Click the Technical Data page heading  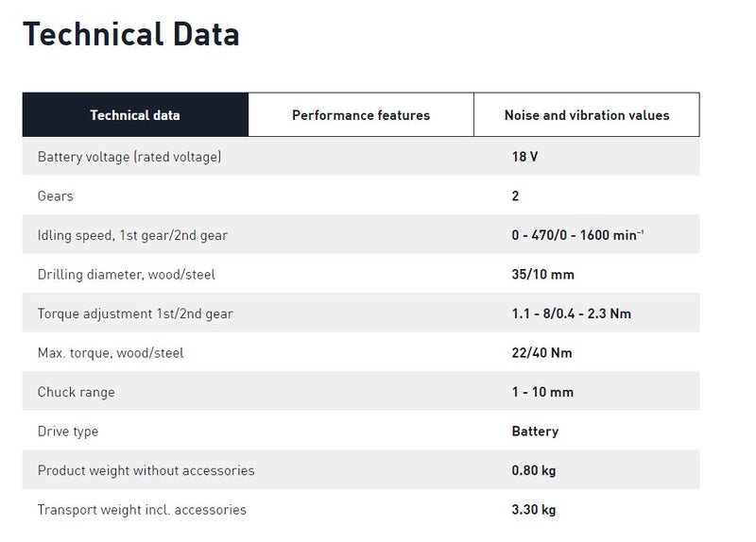[x=131, y=34]
